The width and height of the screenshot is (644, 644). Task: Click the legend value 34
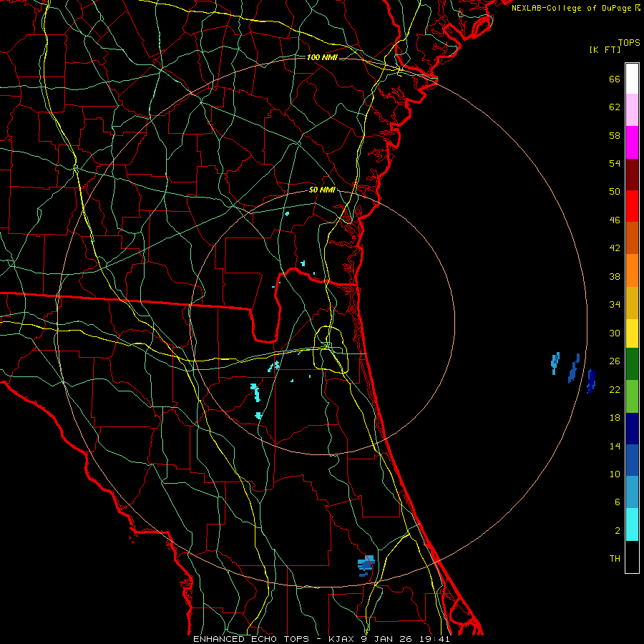[615, 305]
